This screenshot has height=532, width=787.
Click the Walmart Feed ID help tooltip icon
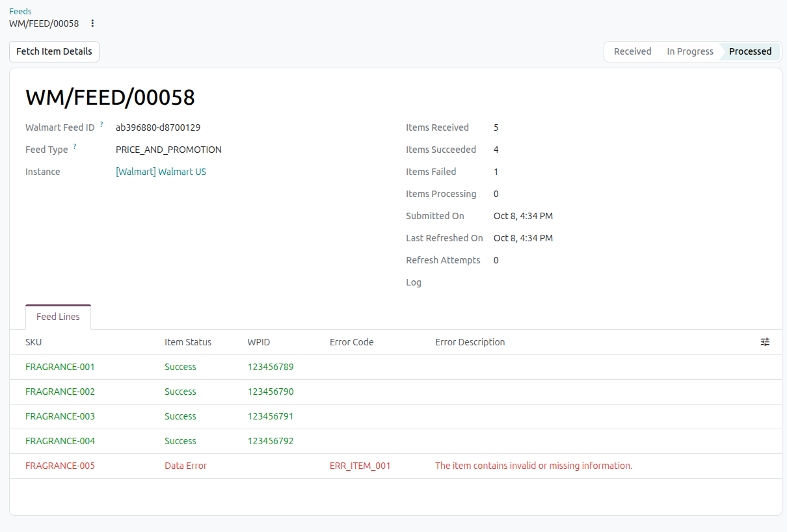coord(101,124)
